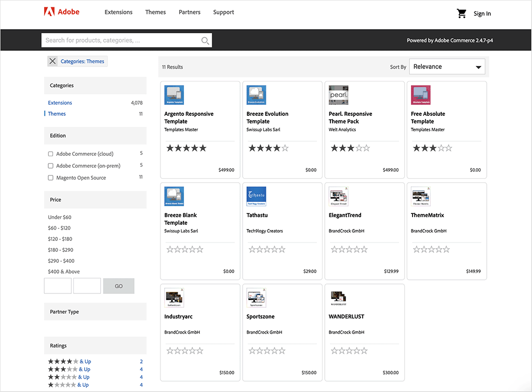This screenshot has height=392, width=532.
Task: Click Techn9logy Creators vendor name
Action: (264, 231)
